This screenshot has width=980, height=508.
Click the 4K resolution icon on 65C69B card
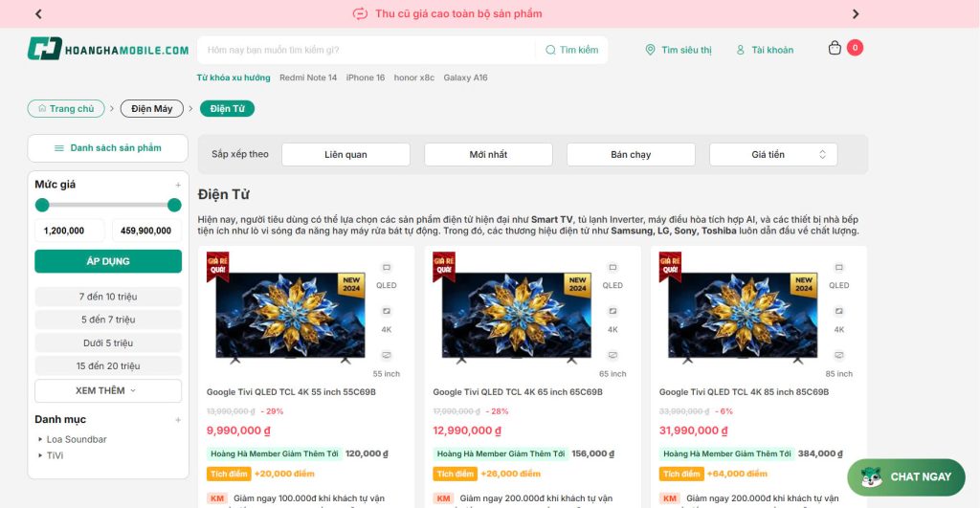click(612, 311)
